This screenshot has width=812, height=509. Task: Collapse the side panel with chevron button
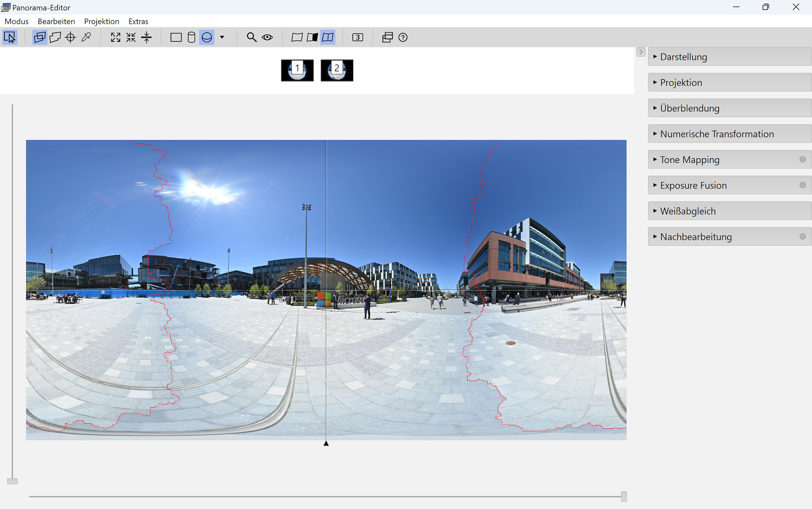coord(641,52)
